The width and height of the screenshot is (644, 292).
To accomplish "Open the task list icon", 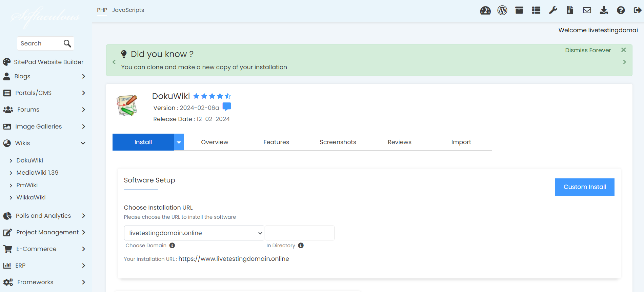I will pyautogui.click(x=536, y=11).
